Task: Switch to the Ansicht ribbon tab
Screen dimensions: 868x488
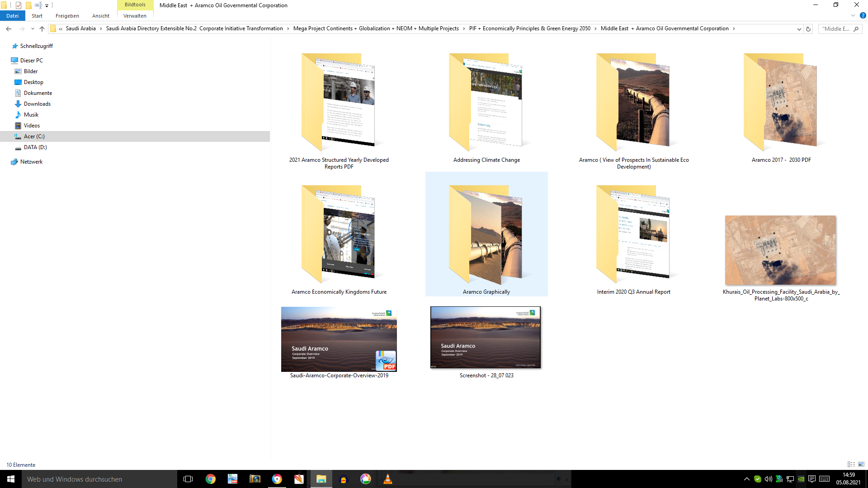Action: (x=101, y=16)
